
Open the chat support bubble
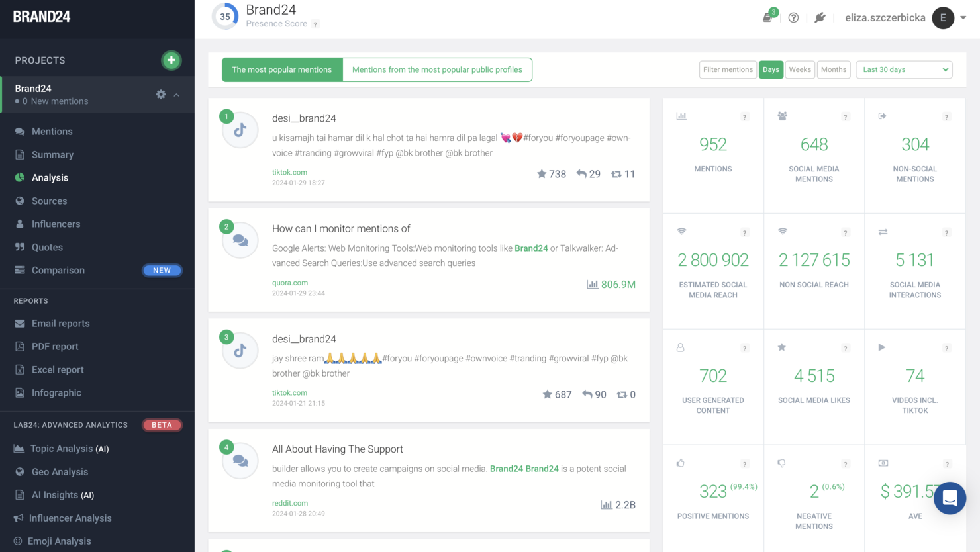coord(950,498)
